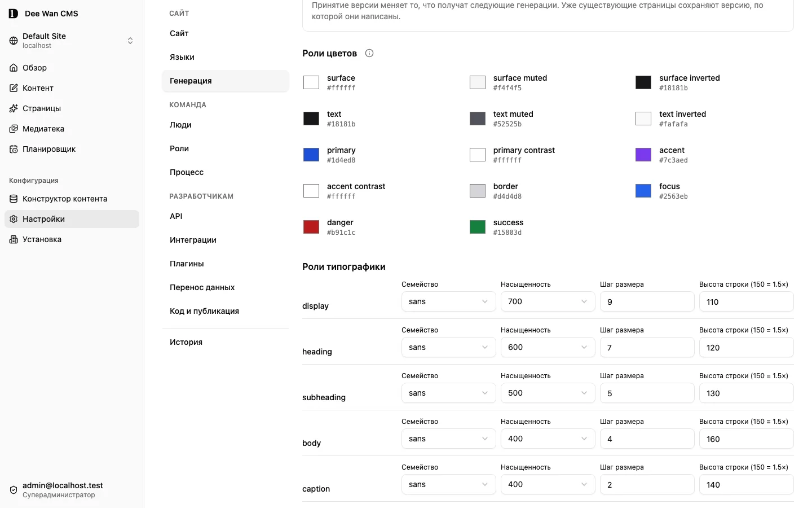
Task: Click the accent color swatch #7c3aed
Action: pyautogui.click(x=643, y=155)
